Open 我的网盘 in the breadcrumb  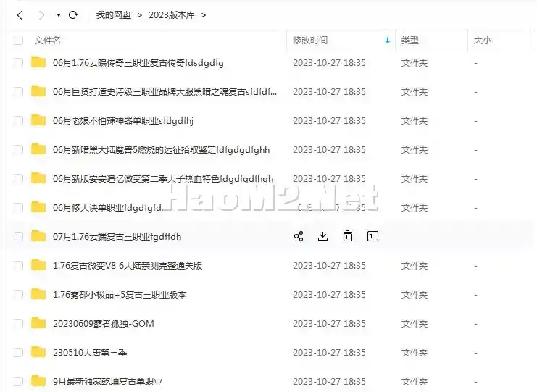[114, 15]
